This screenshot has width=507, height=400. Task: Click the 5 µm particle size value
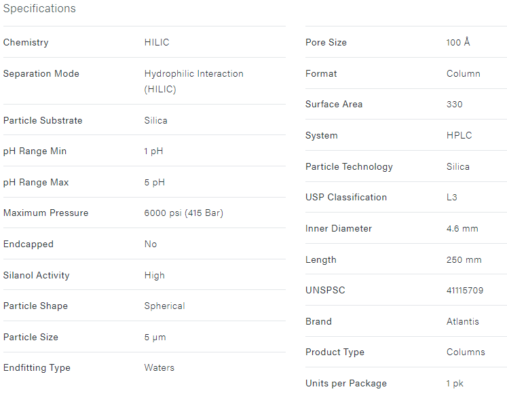point(155,337)
